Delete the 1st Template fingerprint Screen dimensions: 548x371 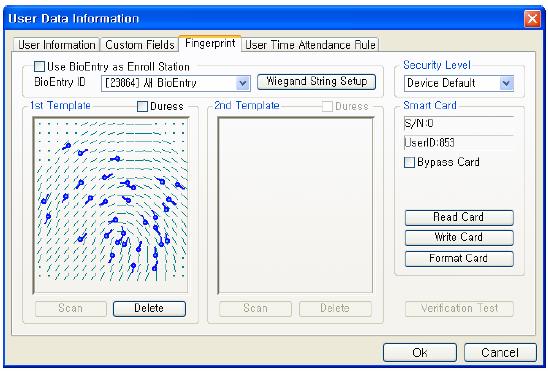[149, 308]
